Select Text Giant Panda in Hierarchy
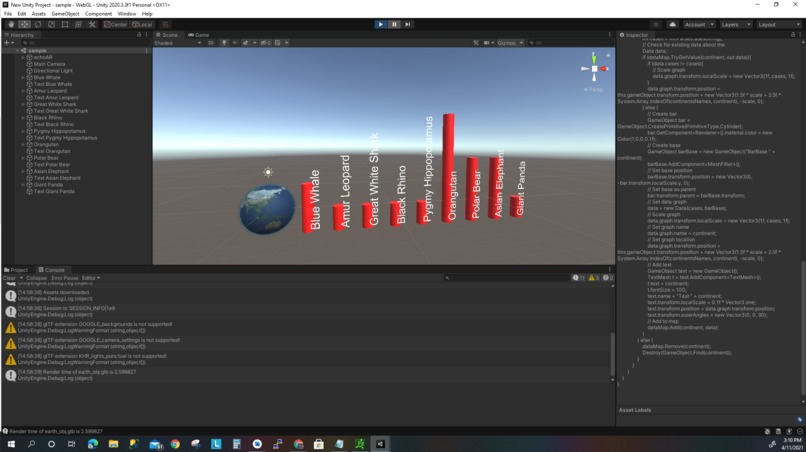 pyautogui.click(x=54, y=191)
